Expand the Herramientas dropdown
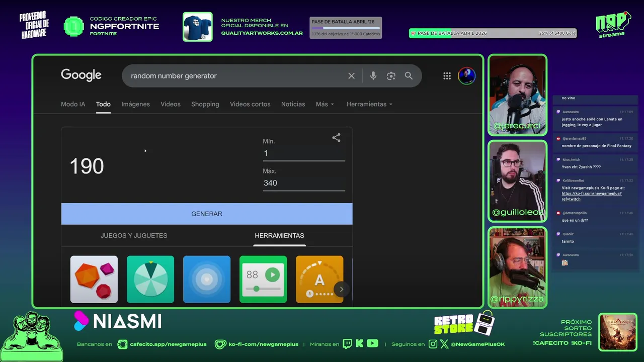The image size is (644, 362). pyautogui.click(x=369, y=104)
